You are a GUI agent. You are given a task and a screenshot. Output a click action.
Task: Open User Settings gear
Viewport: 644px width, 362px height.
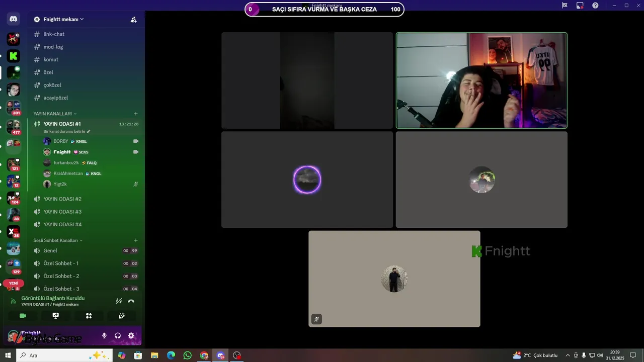(x=131, y=335)
